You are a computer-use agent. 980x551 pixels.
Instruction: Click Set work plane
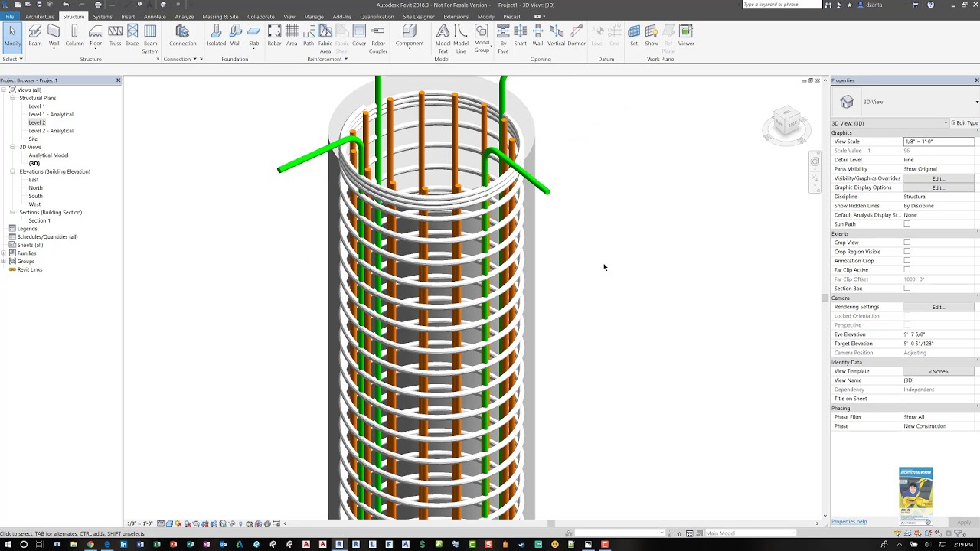coord(634,36)
